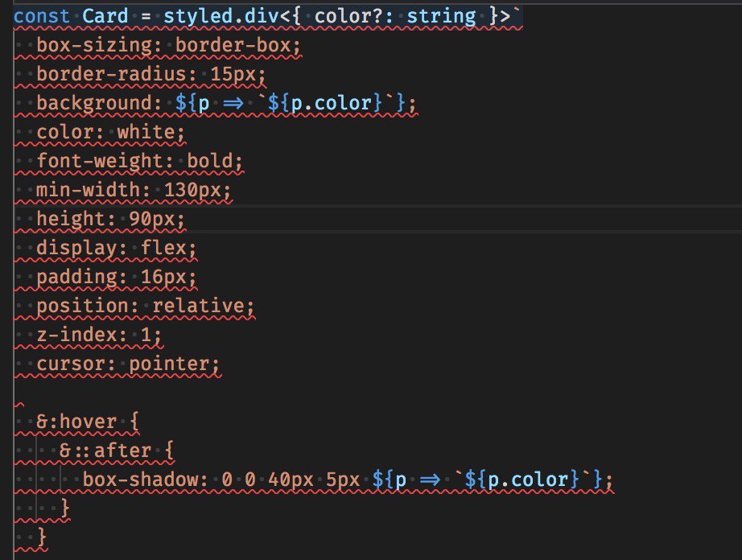This screenshot has height=560, width=742.
Task: Click the 'color: white;' line
Action: [111, 133]
